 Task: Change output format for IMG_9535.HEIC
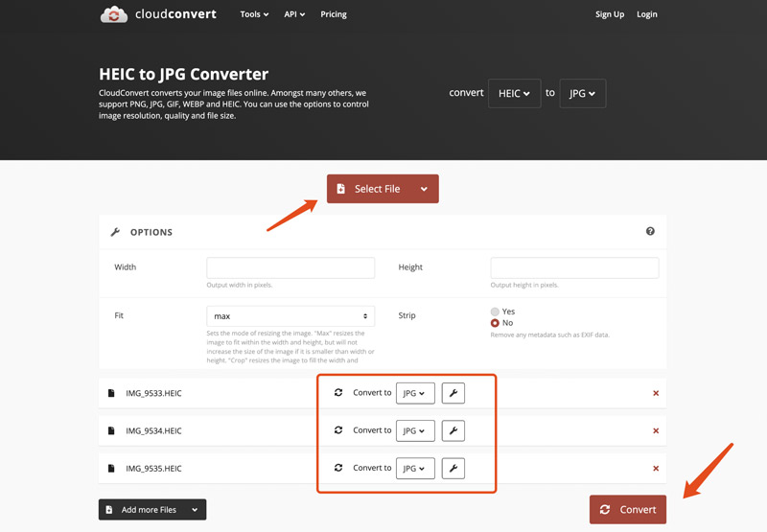pyautogui.click(x=415, y=469)
